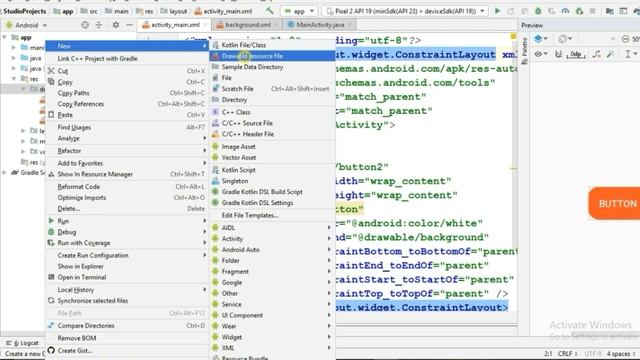Click Cut in the context menu
Screen dimensions: 640x360
point(127,71)
